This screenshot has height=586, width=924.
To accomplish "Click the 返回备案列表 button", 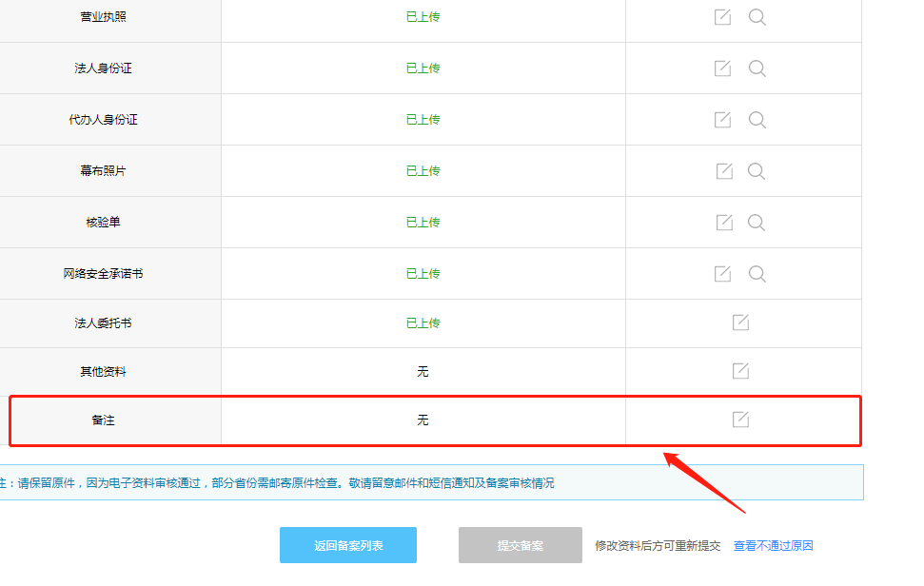I will (348, 545).
